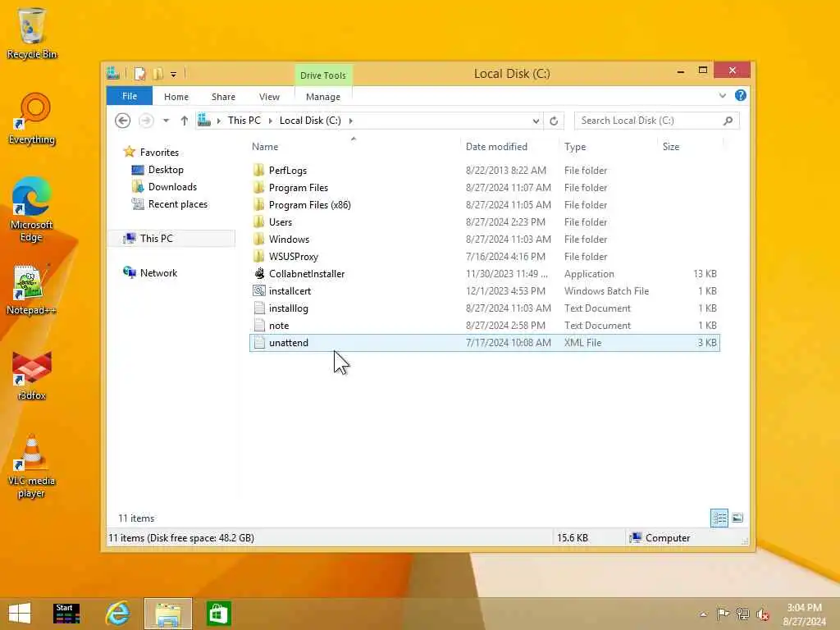Open the Help question mark icon

[741, 95]
